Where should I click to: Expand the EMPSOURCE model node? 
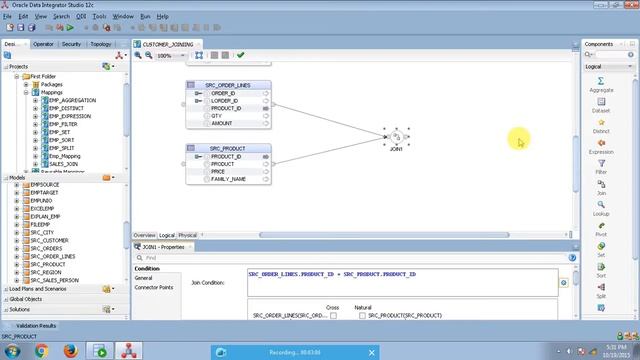point(17,185)
